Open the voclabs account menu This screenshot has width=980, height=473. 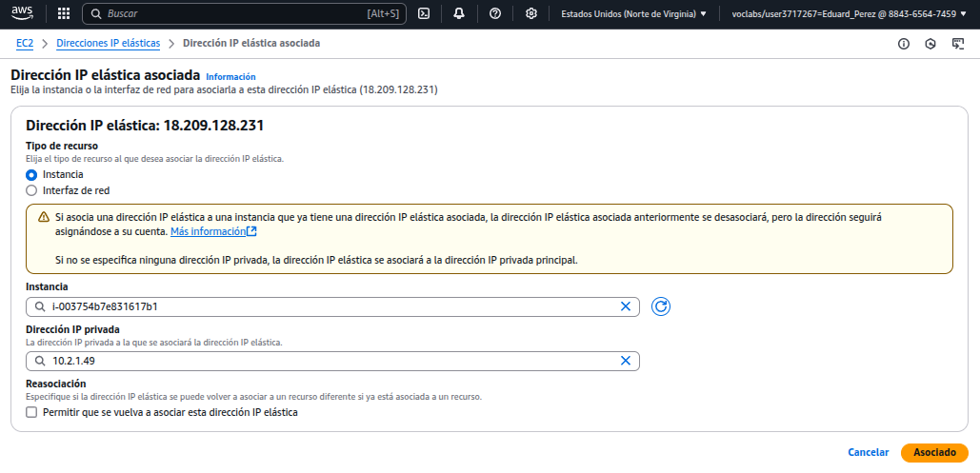coord(850,14)
